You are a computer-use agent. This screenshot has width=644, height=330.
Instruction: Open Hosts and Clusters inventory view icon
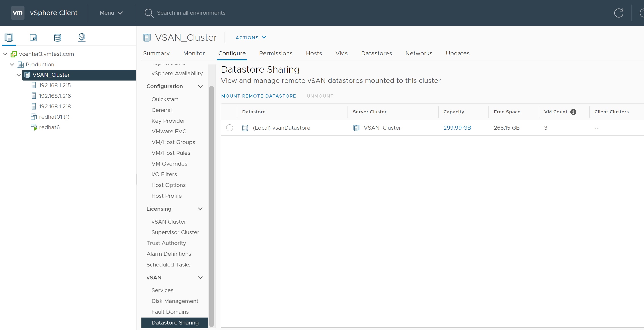point(9,37)
